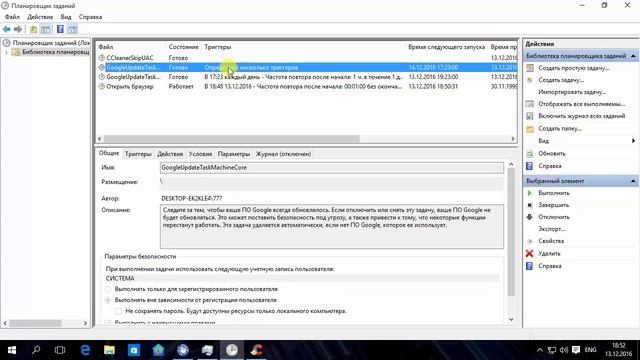Click Включить журнал всех заданий link
The image size is (640, 360).
581,116
